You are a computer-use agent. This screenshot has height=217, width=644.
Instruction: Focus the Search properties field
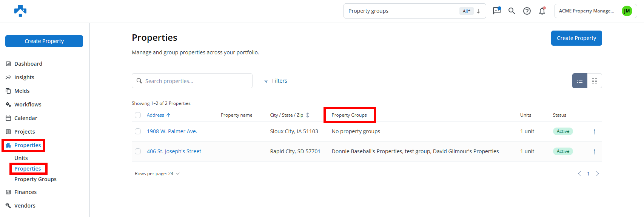click(x=192, y=81)
